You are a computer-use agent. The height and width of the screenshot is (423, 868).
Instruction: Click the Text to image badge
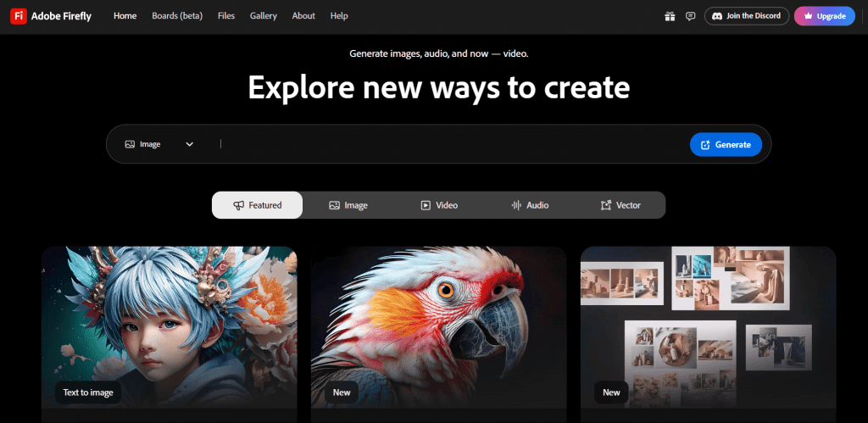[x=88, y=392]
